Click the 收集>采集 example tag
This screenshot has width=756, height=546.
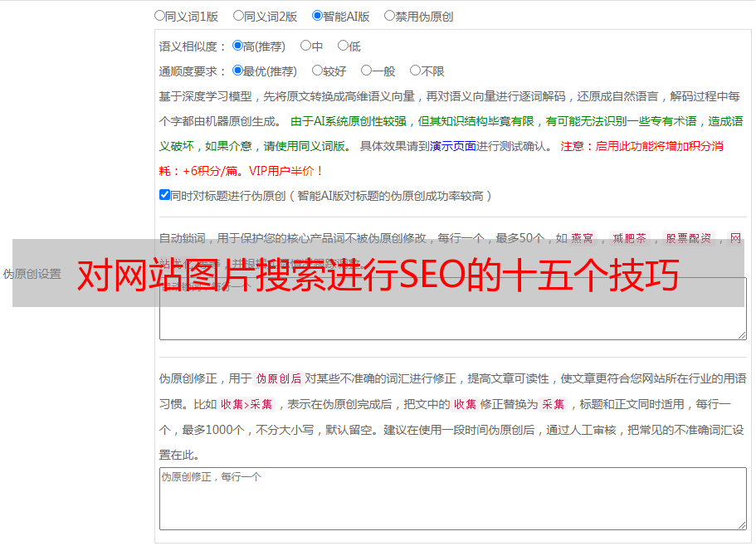coord(246,405)
